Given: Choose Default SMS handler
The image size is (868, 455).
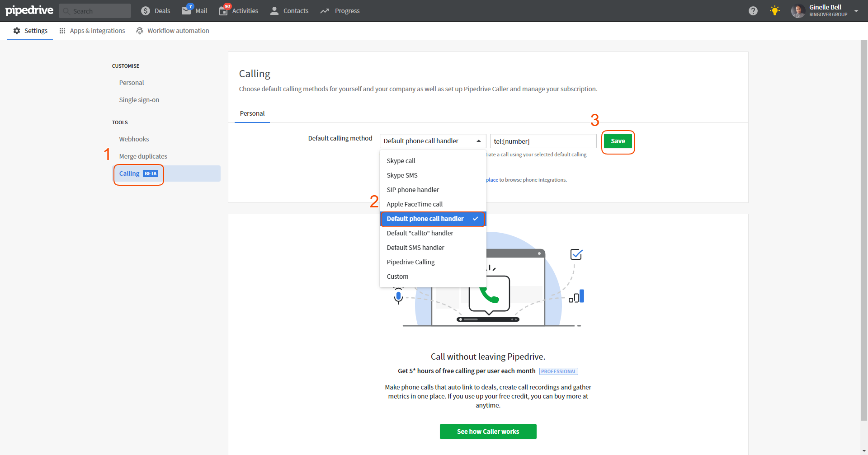Looking at the screenshot, I should coord(433,248).
